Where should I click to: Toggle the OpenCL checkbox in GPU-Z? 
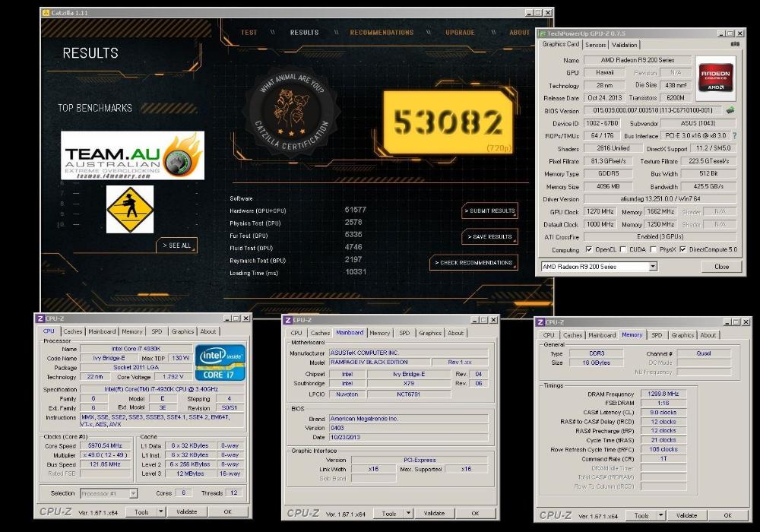[589, 249]
